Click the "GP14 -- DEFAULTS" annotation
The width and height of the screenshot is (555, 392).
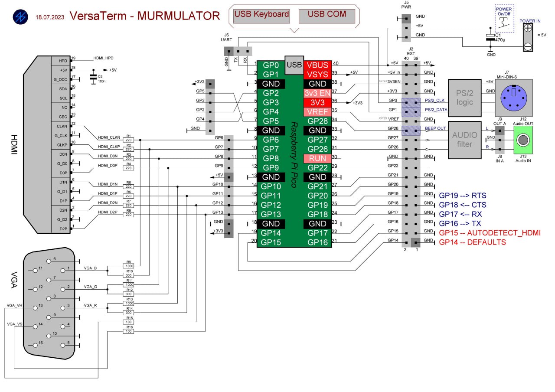click(472, 242)
